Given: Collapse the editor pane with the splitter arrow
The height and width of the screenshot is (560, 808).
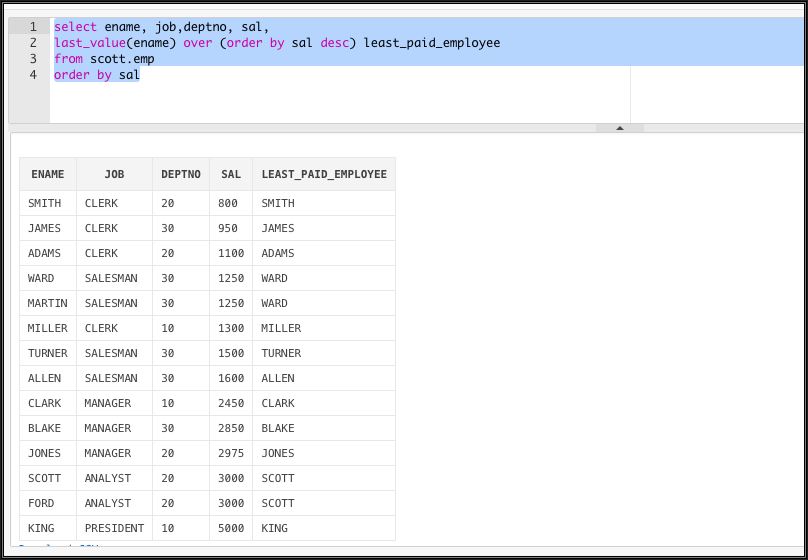Looking at the screenshot, I should (x=619, y=128).
